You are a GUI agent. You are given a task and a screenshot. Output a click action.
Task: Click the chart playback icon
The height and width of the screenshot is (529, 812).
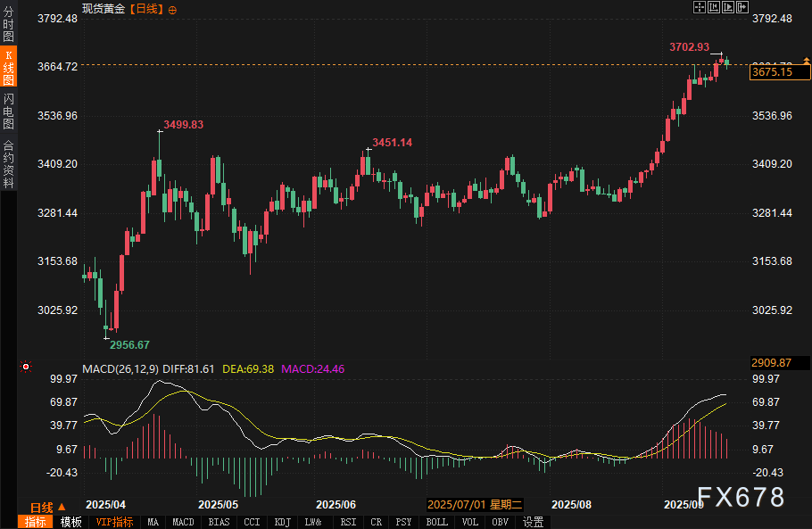pyautogui.click(x=727, y=7)
